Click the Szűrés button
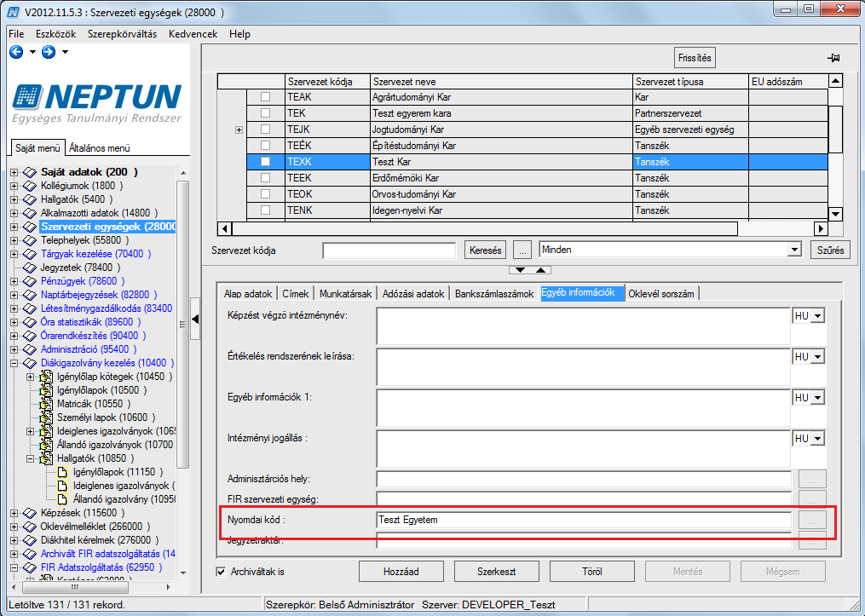This screenshot has height=616, width=865. tap(830, 250)
